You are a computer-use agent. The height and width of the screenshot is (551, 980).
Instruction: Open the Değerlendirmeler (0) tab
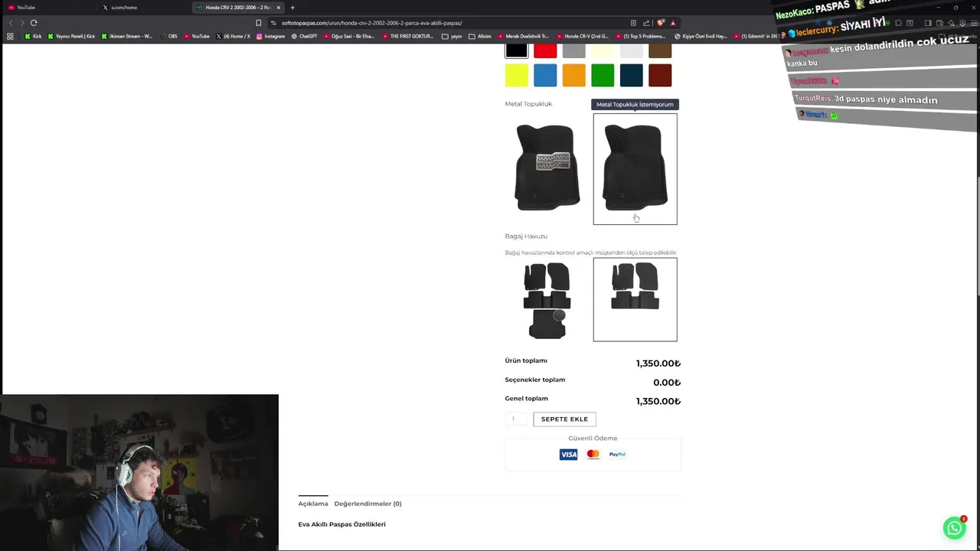coord(367,504)
